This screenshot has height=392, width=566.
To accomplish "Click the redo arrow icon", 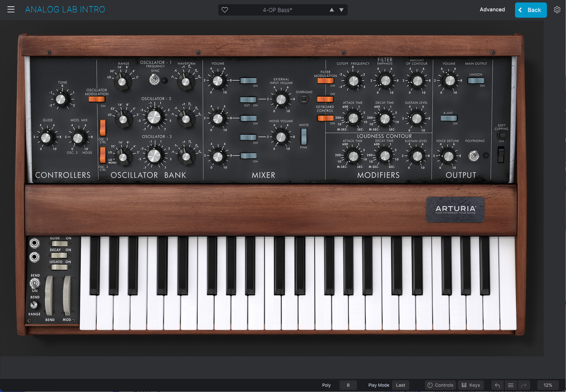I will point(524,385).
